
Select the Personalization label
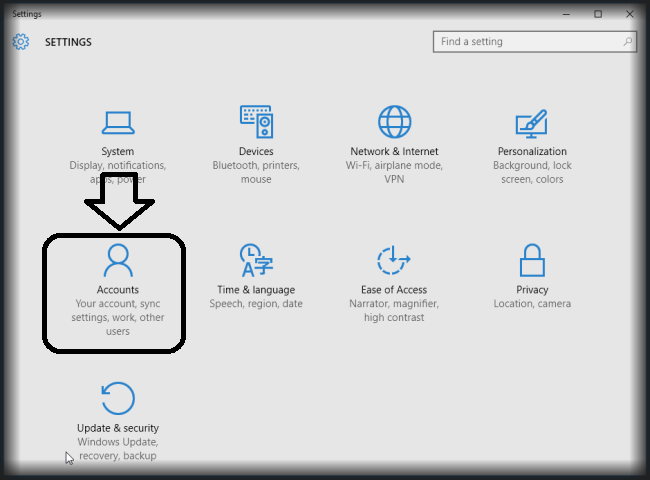pos(532,151)
